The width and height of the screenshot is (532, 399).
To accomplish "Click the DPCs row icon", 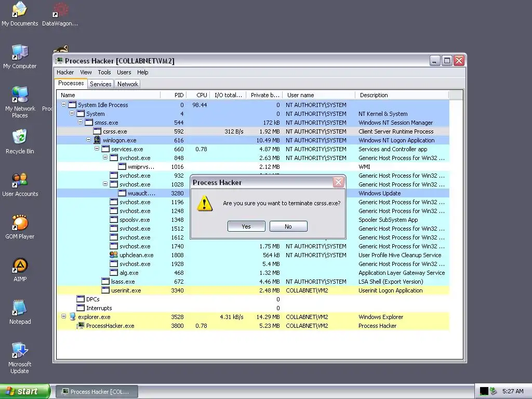I will (81, 299).
